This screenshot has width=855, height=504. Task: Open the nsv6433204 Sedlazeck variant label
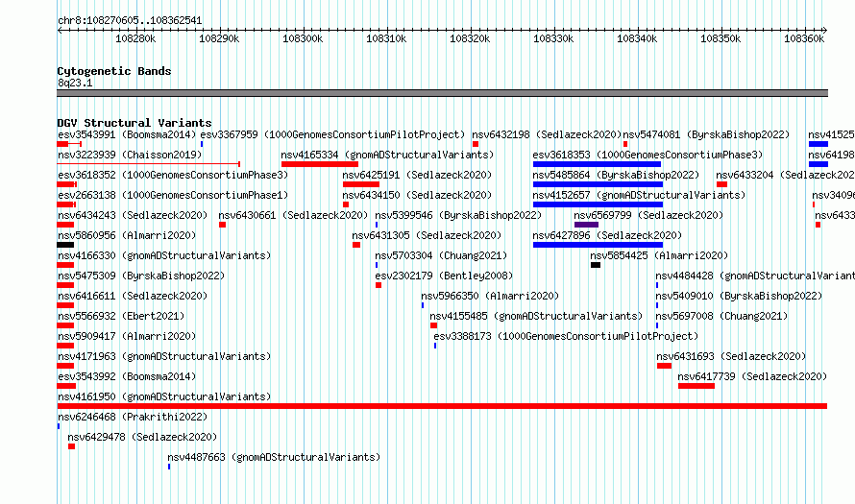(x=785, y=175)
